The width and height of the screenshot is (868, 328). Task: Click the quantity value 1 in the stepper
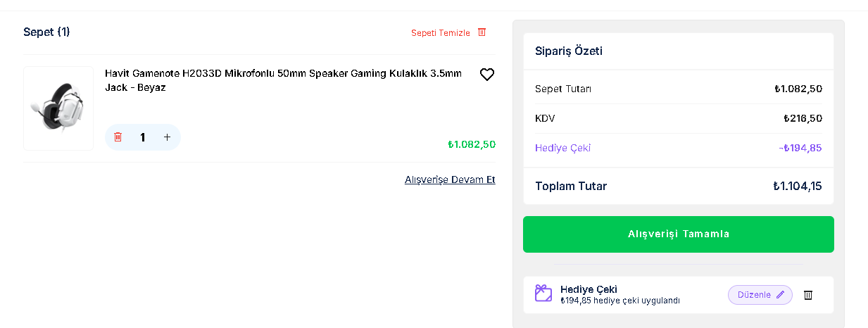click(x=143, y=137)
